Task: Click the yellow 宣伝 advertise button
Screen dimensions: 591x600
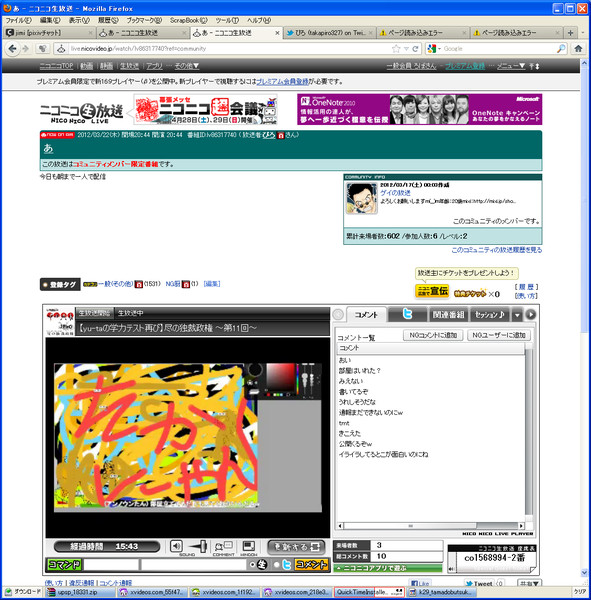Action: (x=432, y=291)
